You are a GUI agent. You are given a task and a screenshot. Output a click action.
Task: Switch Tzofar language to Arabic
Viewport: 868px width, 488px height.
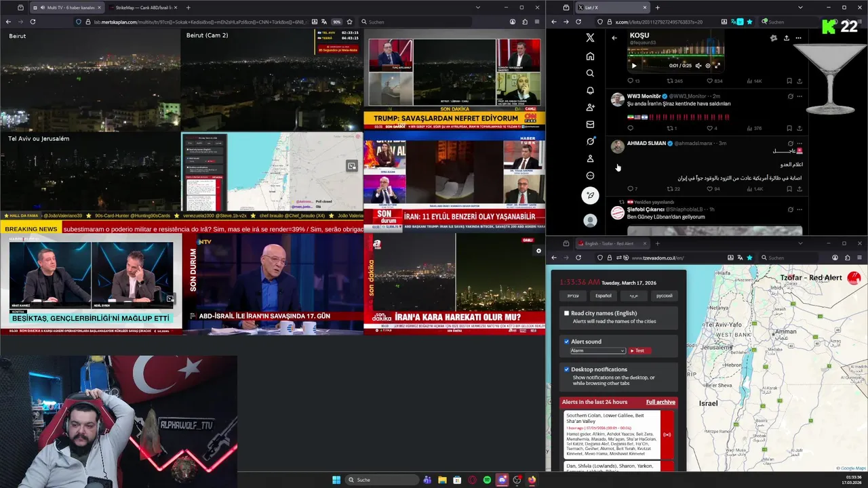(x=633, y=296)
